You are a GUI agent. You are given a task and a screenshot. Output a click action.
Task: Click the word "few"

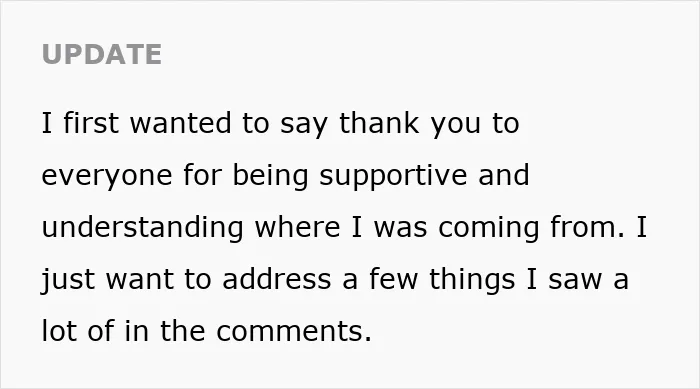coord(394,278)
